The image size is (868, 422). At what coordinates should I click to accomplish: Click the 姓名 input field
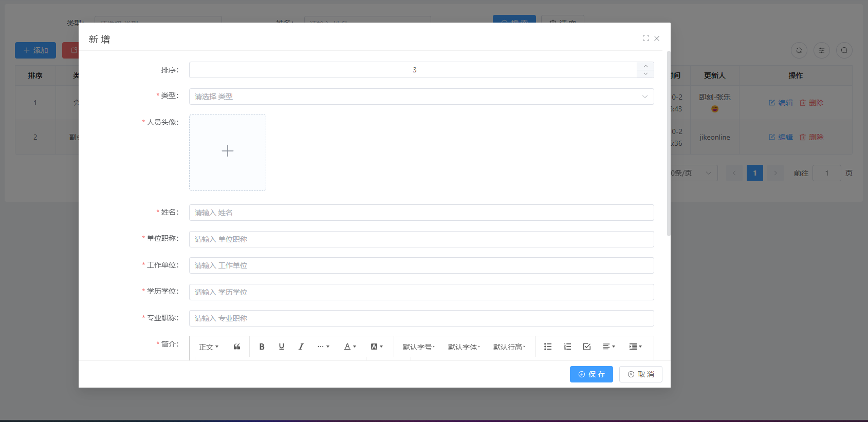pyautogui.click(x=421, y=213)
